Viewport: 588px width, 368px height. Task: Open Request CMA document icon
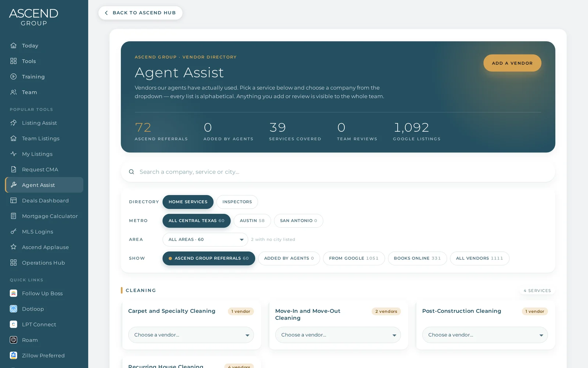pos(14,169)
